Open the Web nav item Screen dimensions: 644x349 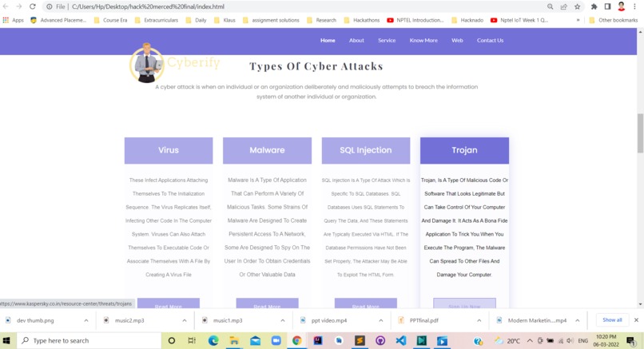[457, 40]
